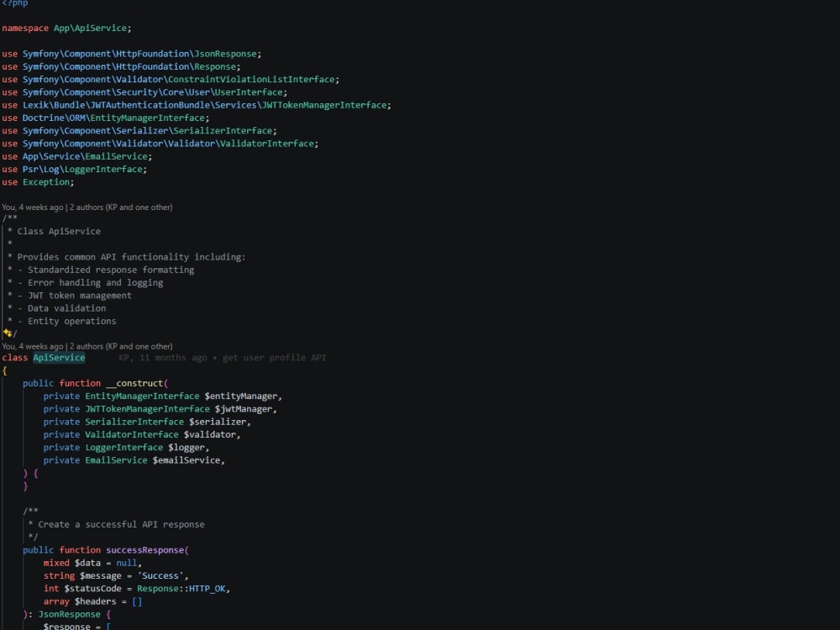Click the ') {' line closing the constructor parameters

point(30,474)
